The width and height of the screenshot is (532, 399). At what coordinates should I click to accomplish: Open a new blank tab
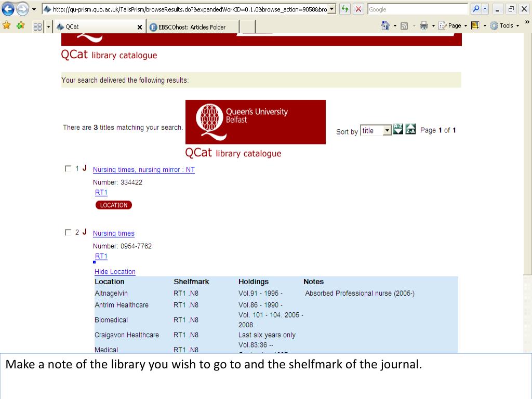(248, 27)
